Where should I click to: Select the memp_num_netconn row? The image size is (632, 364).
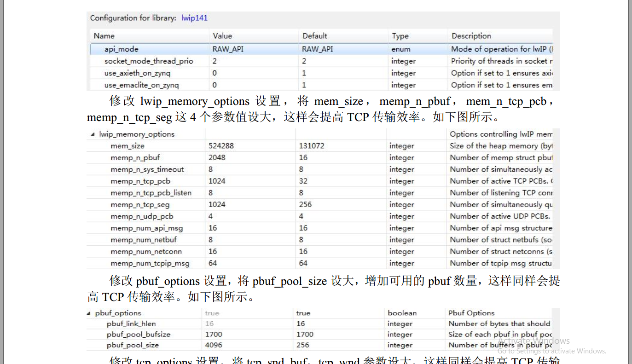[146, 252]
